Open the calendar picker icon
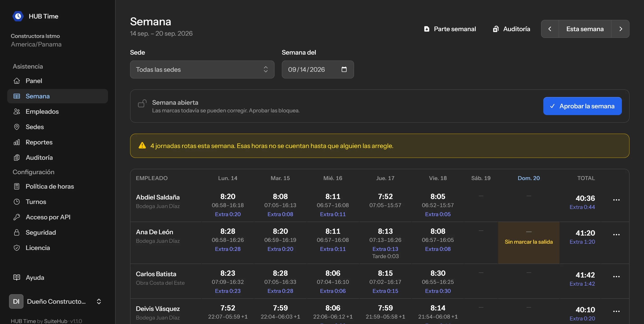Screen dimensions: 644x324 point(344,69)
